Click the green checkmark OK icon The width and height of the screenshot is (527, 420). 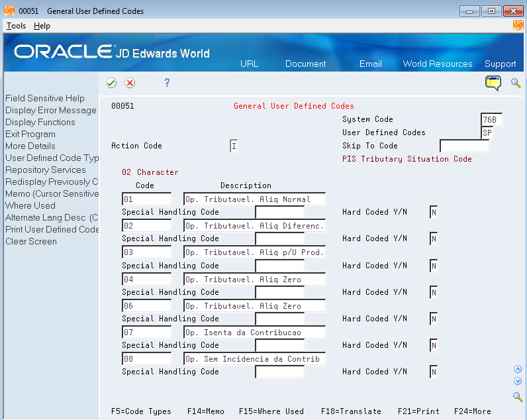click(x=111, y=83)
